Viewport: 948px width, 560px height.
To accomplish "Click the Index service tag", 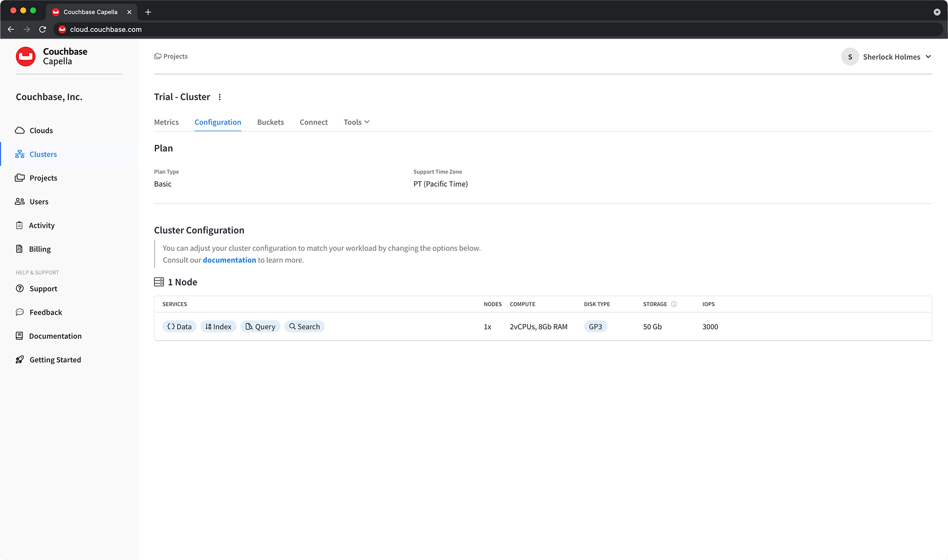I will [x=218, y=326].
